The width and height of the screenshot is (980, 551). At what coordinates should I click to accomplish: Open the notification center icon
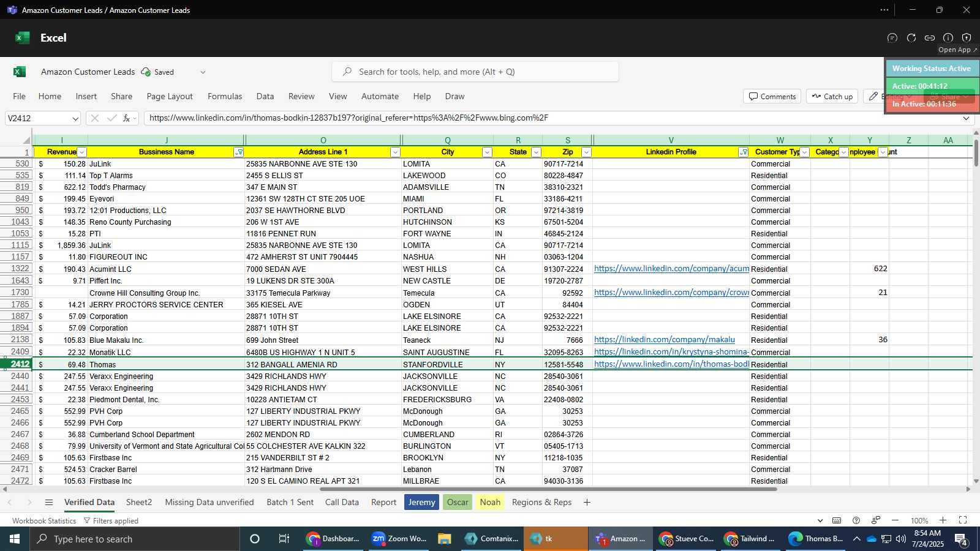tap(961, 539)
